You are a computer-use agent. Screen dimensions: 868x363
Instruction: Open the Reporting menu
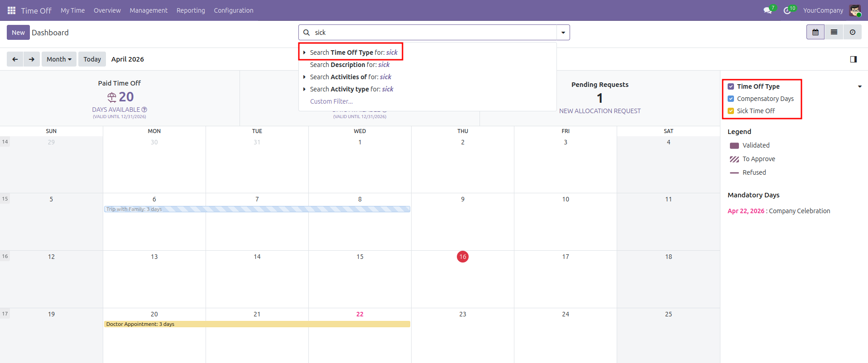coord(191,10)
